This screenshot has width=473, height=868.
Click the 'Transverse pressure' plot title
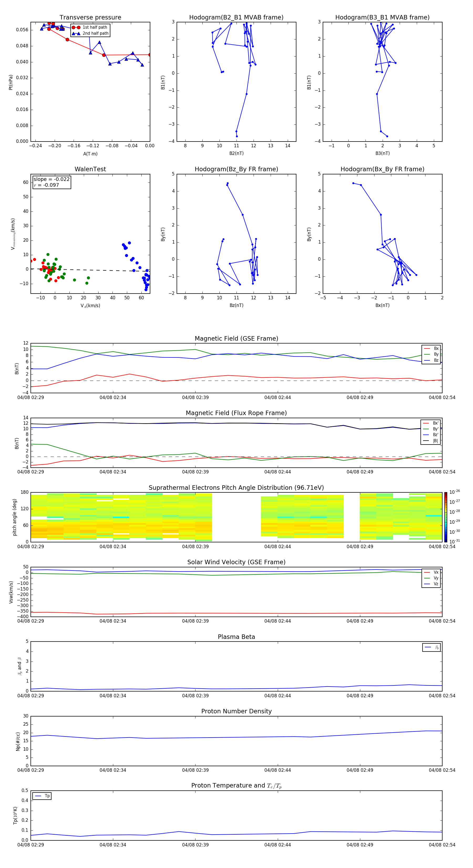pyautogui.click(x=90, y=18)
